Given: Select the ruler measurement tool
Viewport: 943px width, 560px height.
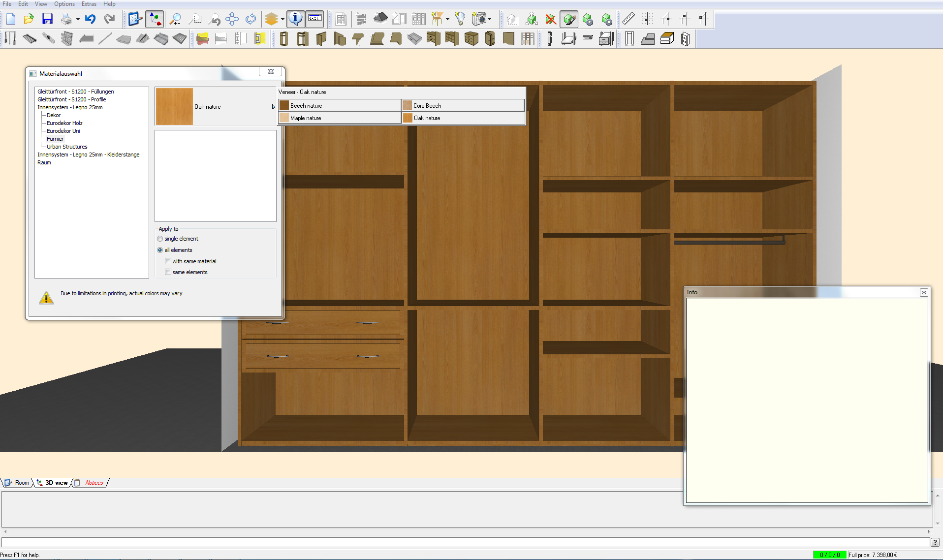Looking at the screenshot, I should click(x=628, y=19).
